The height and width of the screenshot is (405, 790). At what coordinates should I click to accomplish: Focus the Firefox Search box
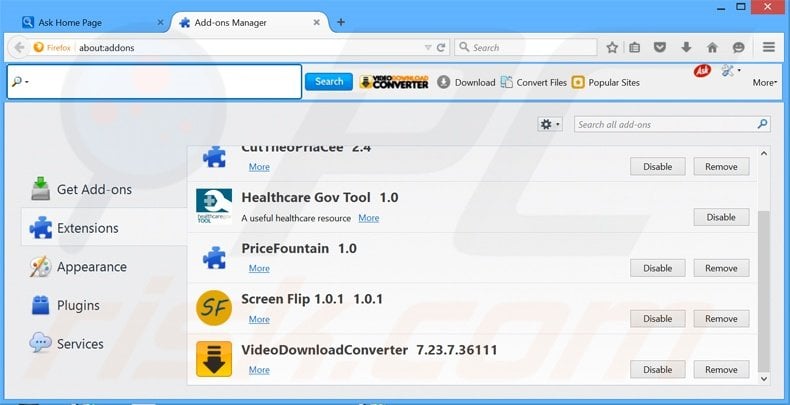coord(525,47)
